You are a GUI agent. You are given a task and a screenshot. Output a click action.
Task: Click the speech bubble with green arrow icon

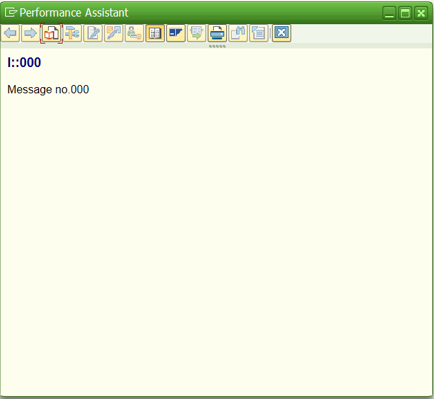[x=197, y=33]
